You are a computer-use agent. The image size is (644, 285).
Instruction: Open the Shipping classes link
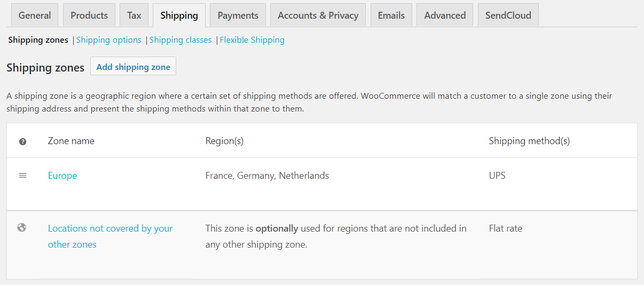180,40
